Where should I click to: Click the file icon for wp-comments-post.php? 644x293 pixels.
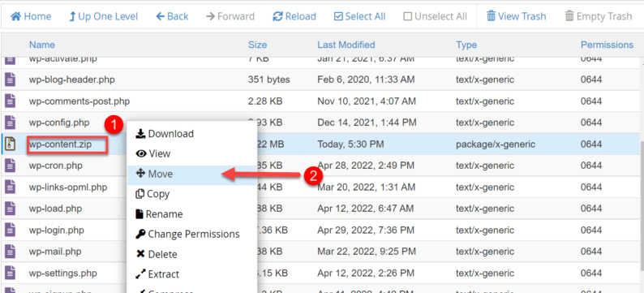11,101
